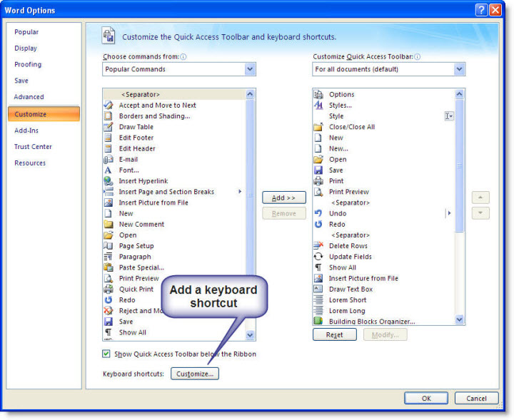This screenshot has width=514, height=420.
Task: Select Redo in Quick Access list
Action: point(384,224)
